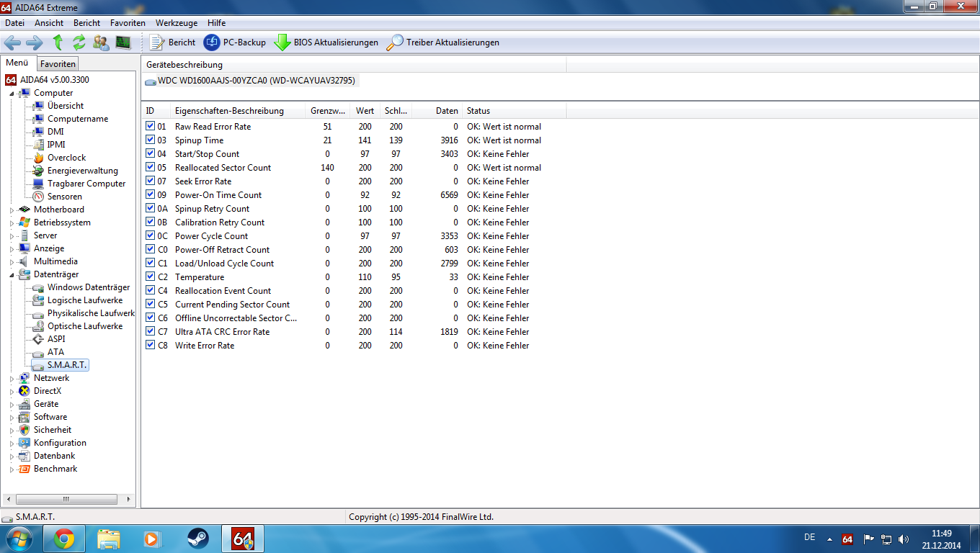This screenshot has width=980, height=553.
Task: Select the Übersicht tree item
Action: pos(65,106)
